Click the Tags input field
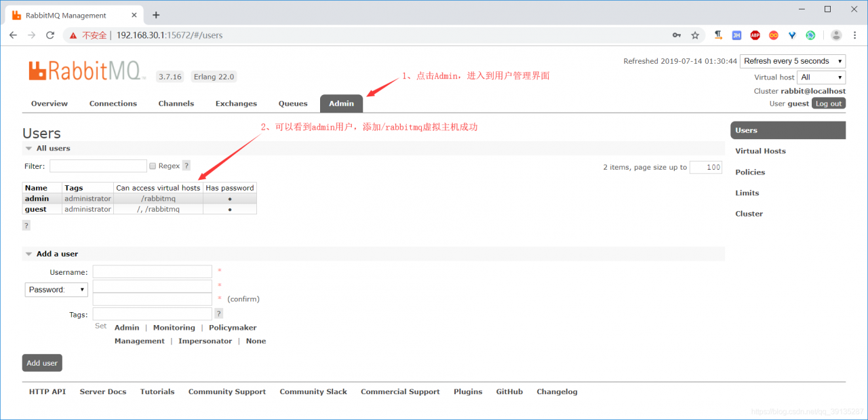The image size is (868, 420). 153,314
